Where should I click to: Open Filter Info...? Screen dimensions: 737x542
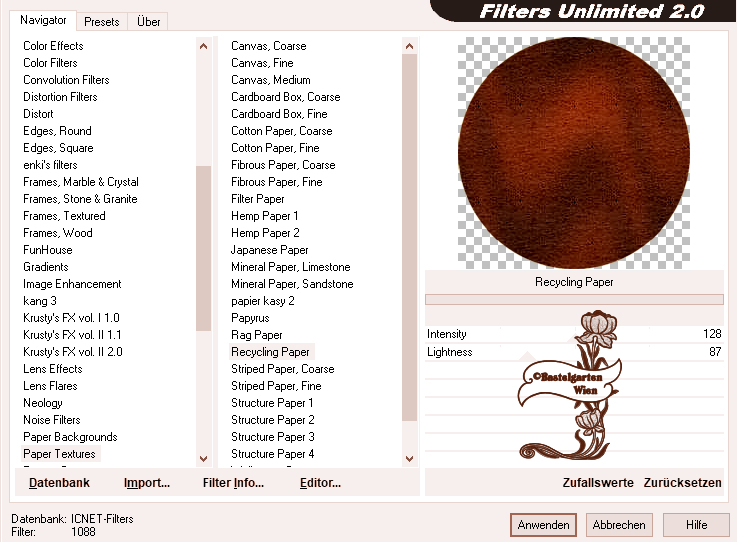233,483
